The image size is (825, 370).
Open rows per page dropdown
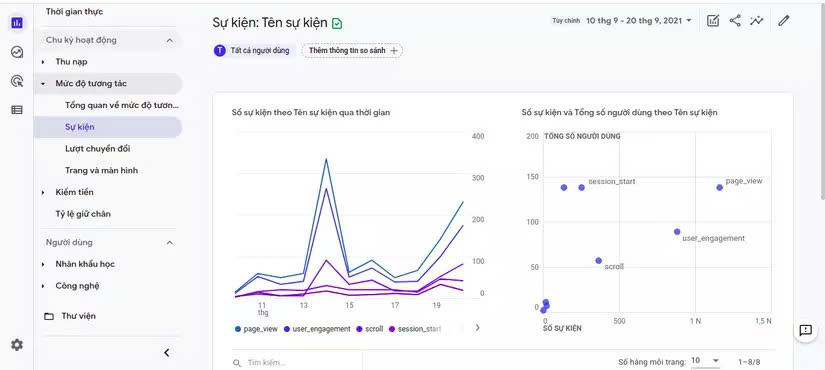point(705,361)
